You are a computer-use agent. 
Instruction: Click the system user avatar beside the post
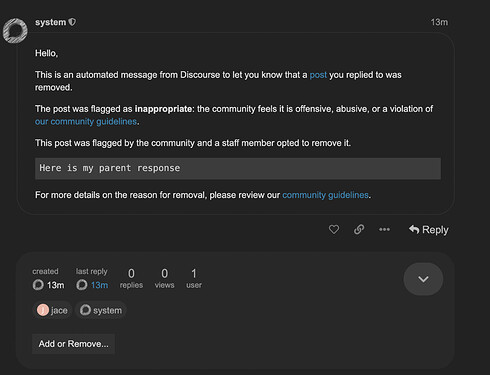pos(15,31)
